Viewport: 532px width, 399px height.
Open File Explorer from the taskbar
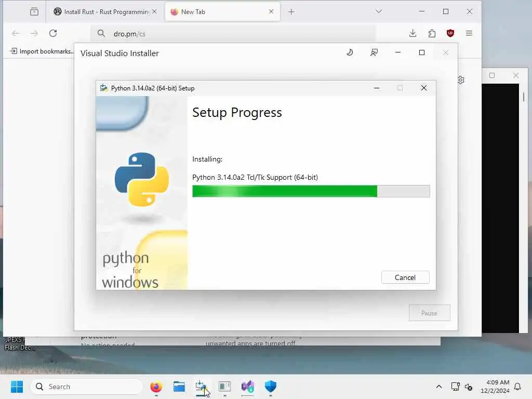tap(179, 387)
